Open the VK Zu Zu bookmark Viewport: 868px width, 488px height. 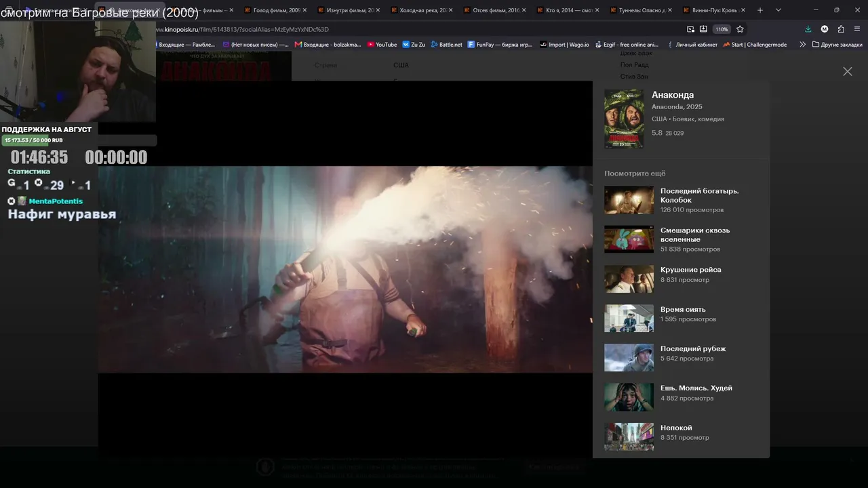tap(414, 45)
